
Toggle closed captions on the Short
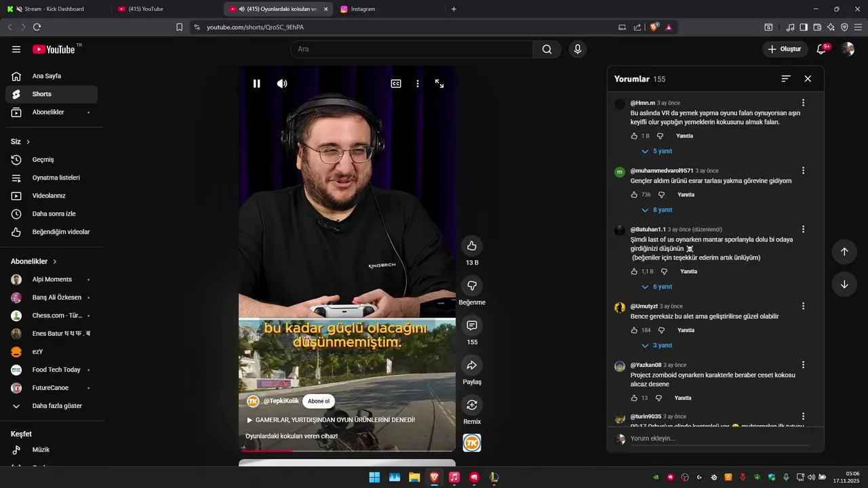(x=396, y=83)
